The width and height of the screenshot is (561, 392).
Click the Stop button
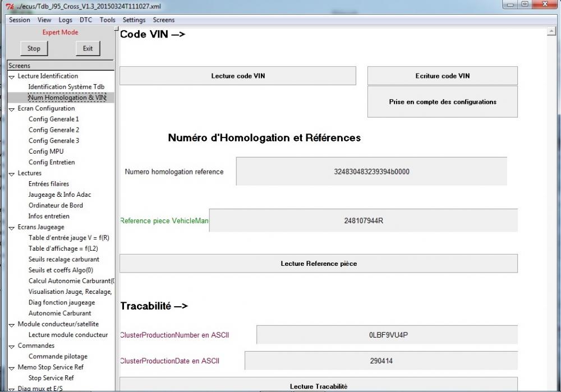tap(34, 48)
